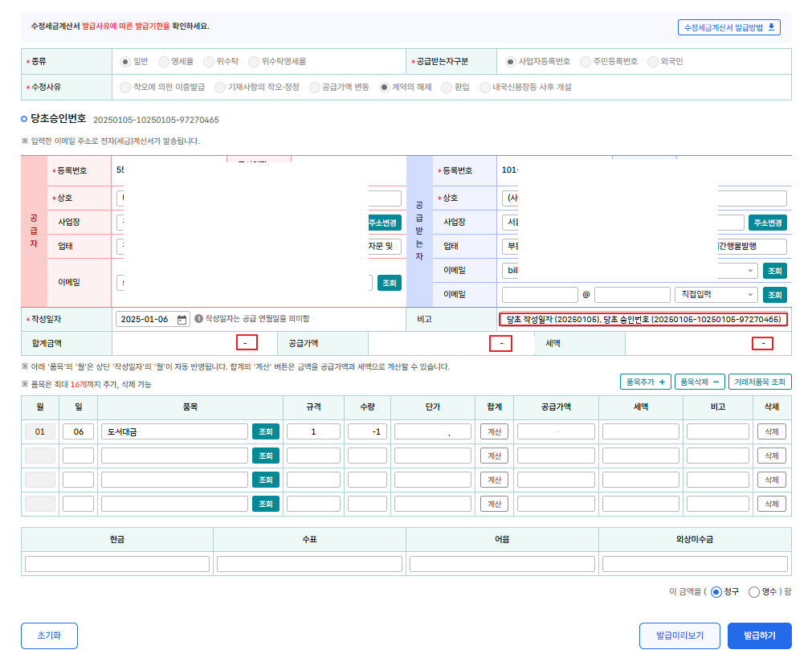
Task: Click the 외상미수금 amount input field
Action: pyautogui.click(x=695, y=564)
